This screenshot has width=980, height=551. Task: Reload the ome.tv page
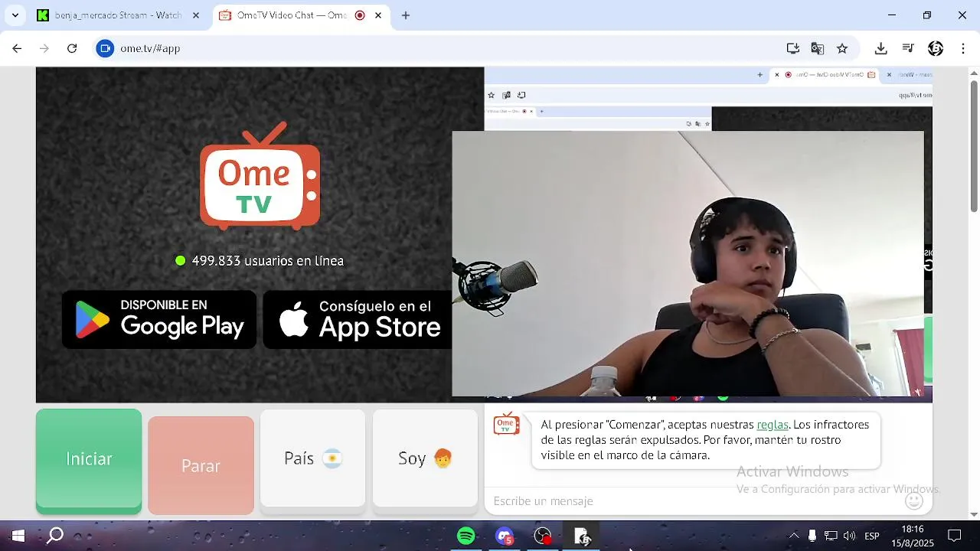pos(72,48)
